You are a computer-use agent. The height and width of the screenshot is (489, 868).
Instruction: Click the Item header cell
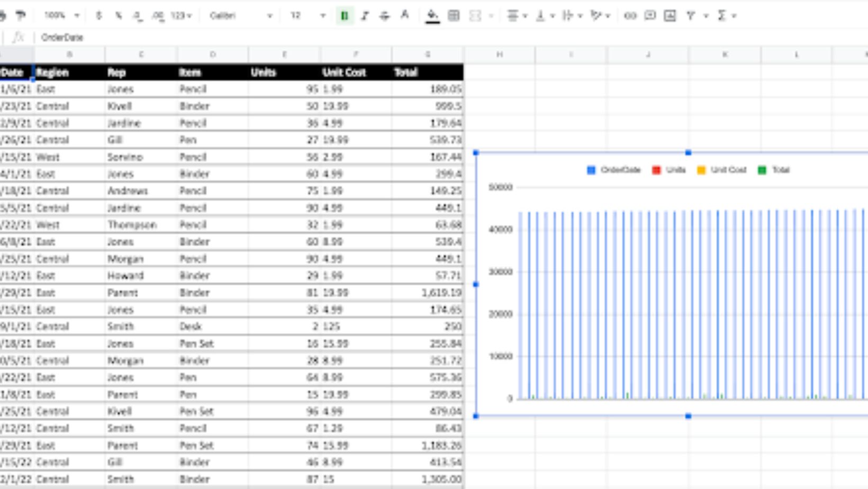[x=213, y=73]
